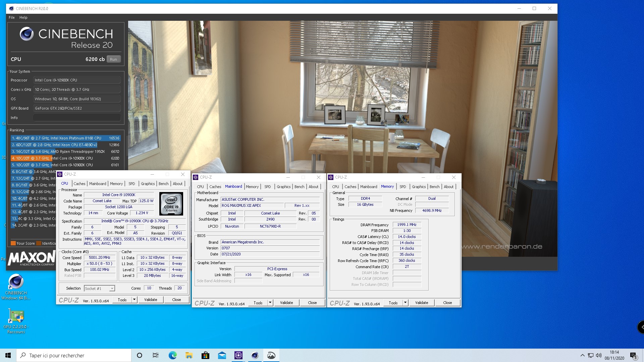This screenshot has width=644, height=362.
Task: Open Graphics tab in right CPU-Z window
Action: coord(419,187)
